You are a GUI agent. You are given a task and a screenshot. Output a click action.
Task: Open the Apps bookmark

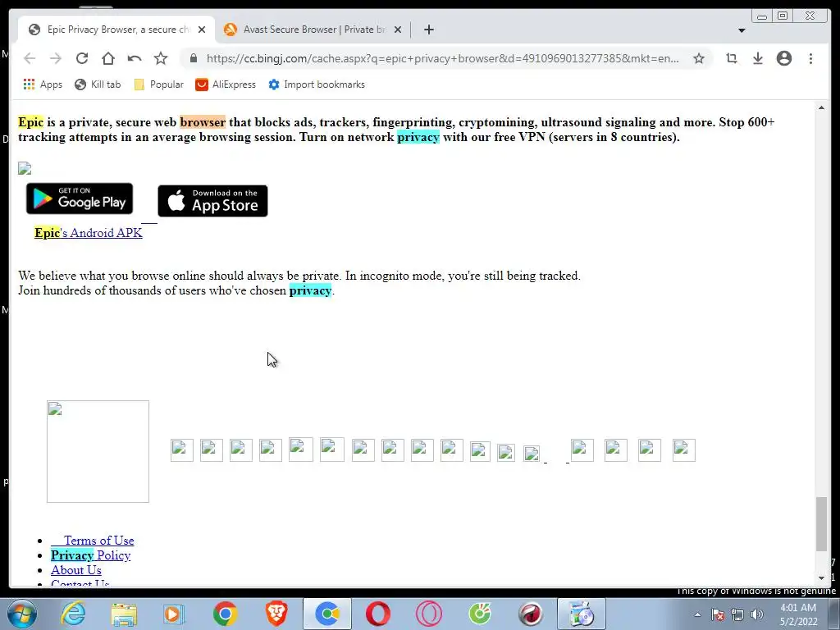43,84
